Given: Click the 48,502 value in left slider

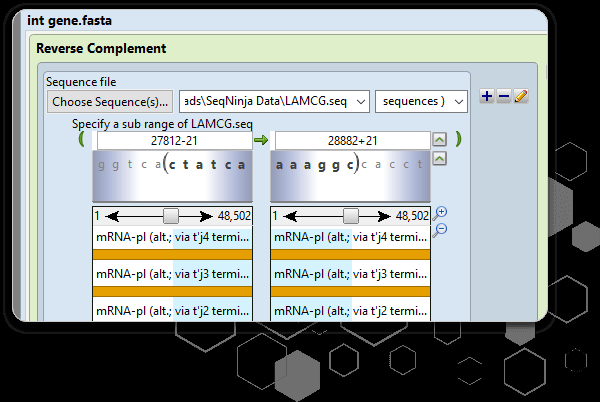Looking at the screenshot, I should point(234,216).
